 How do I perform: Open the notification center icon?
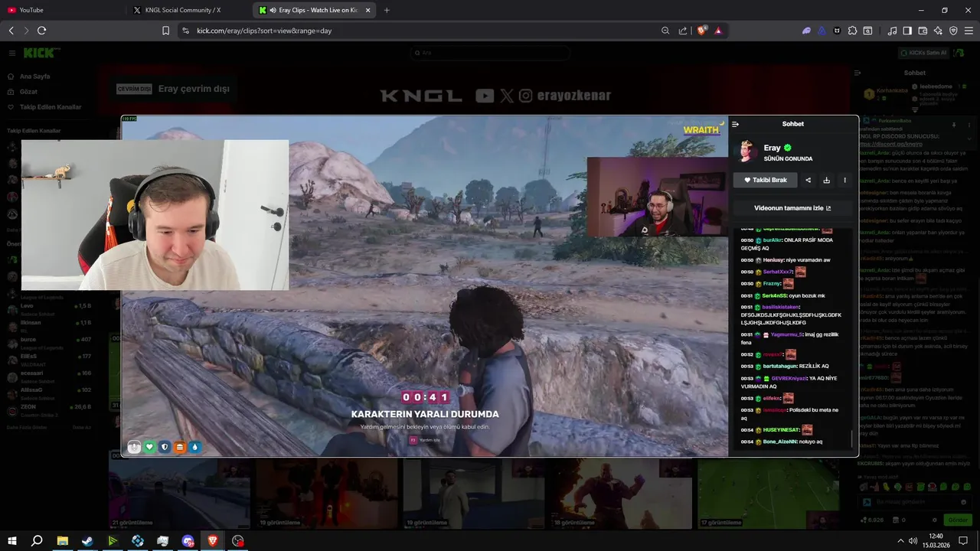(x=963, y=540)
